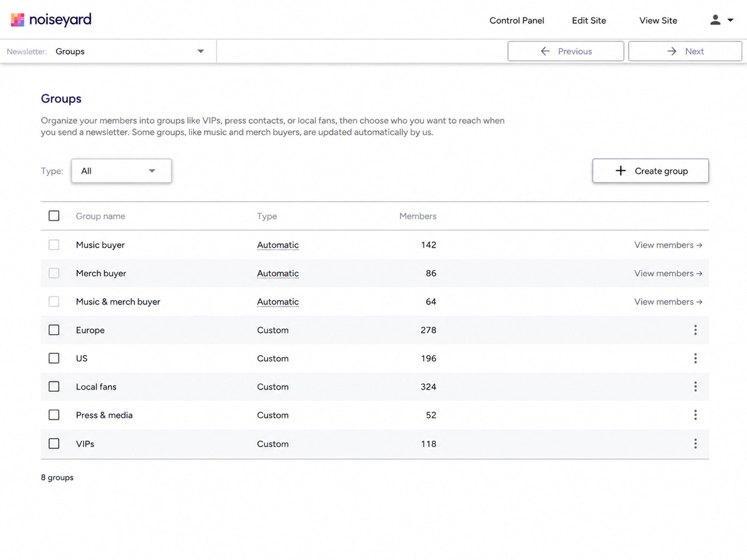Open options menu for VIPs group
This screenshot has height=560, width=747.
pos(695,443)
